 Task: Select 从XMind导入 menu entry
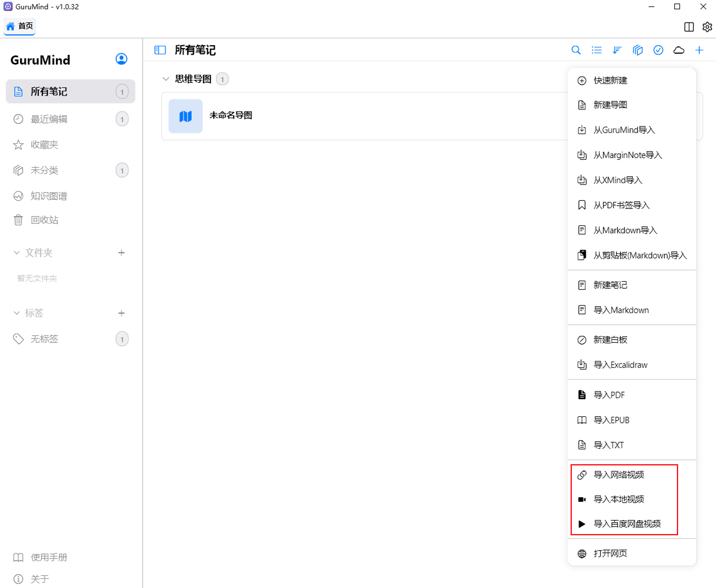click(x=617, y=180)
